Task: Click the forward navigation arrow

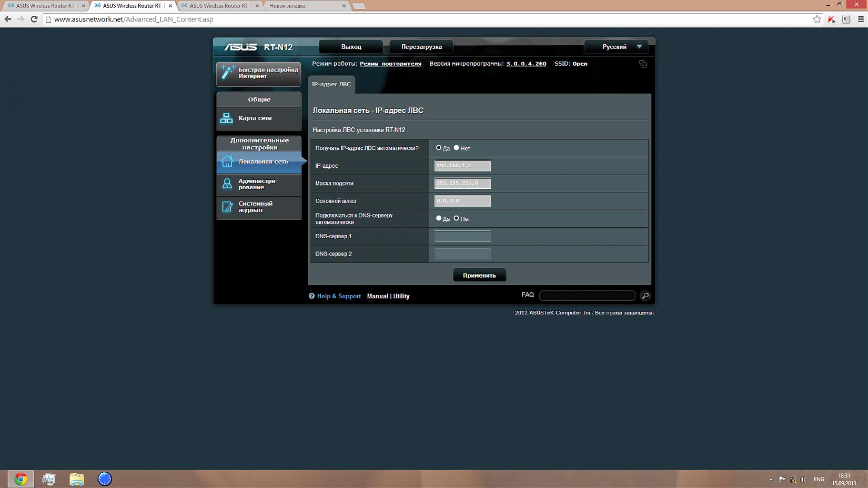Action: (x=21, y=19)
